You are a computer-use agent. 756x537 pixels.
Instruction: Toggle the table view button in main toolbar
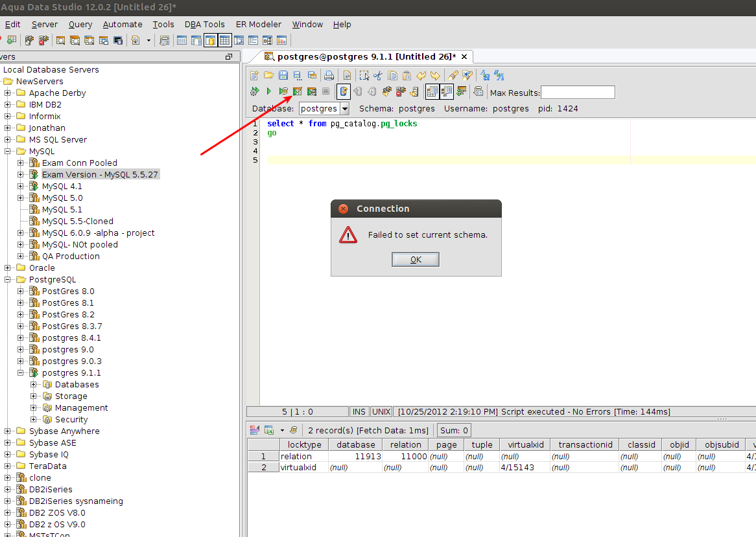225,40
